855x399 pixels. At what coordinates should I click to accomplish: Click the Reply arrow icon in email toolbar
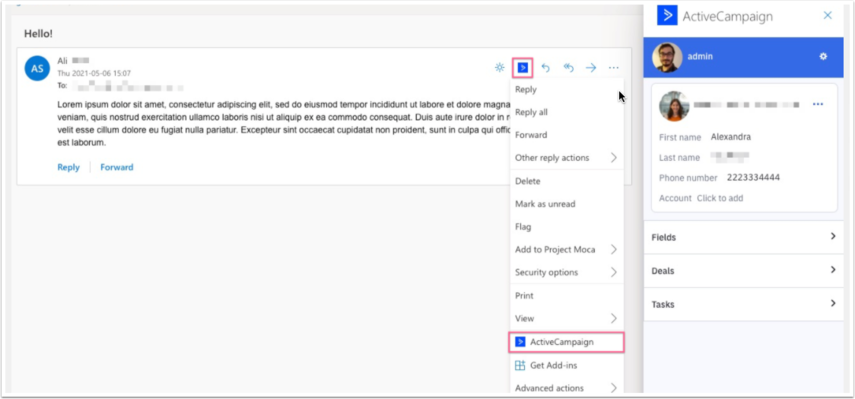(x=545, y=68)
